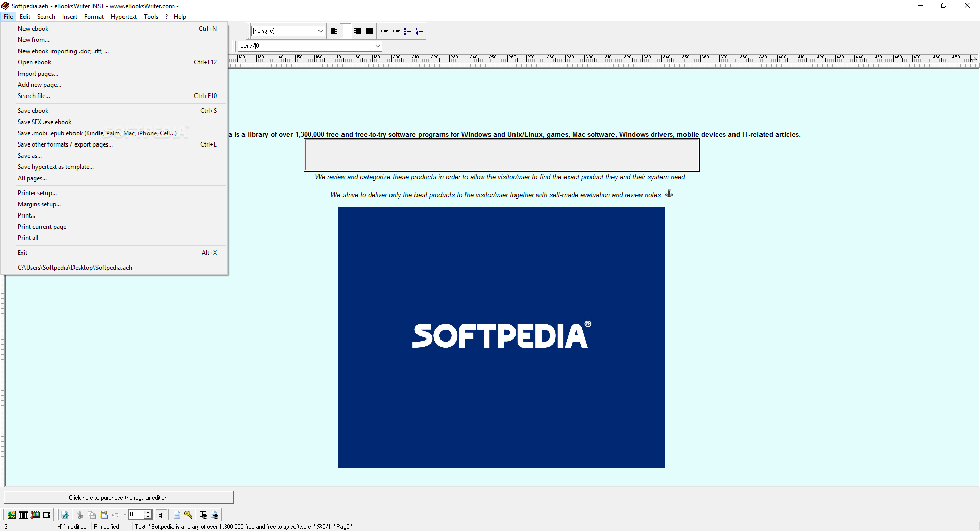Undo last action arrow icon
Screen dimensions: 980x531
[x=115, y=515]
